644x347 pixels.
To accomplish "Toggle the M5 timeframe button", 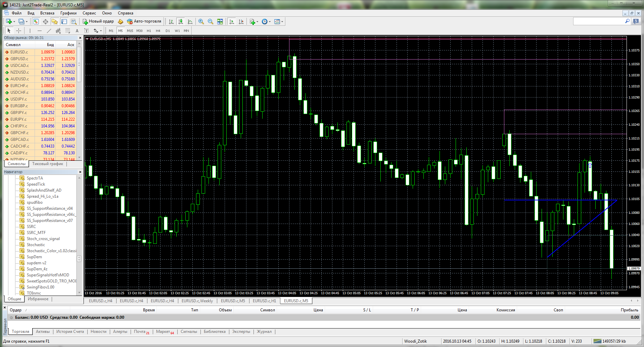I will click(x=121, y=31).
